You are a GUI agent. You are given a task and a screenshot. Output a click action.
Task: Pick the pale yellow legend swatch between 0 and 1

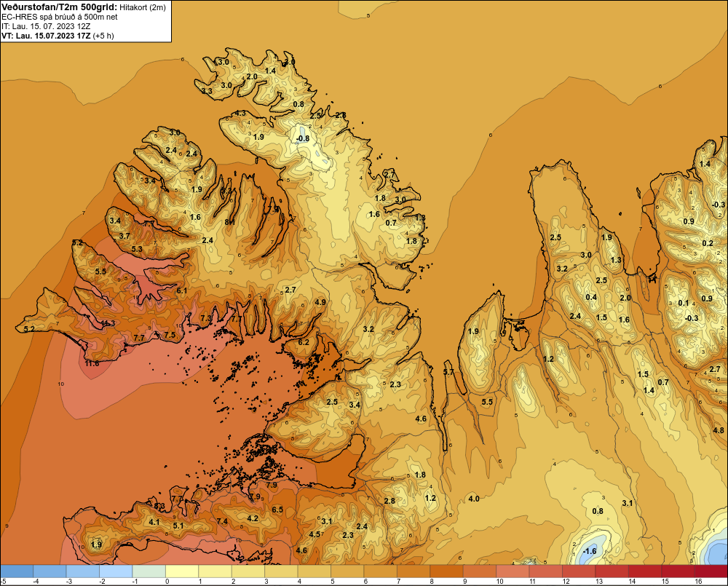pyautogui.click(x=183, y=571)
